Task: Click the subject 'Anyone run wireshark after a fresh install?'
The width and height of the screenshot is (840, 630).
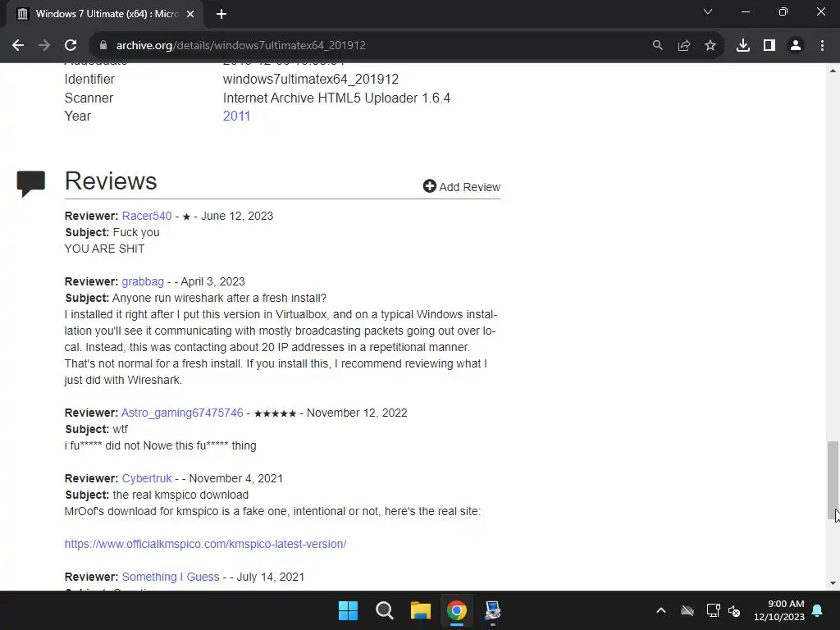Action: [x=219, y=298]
